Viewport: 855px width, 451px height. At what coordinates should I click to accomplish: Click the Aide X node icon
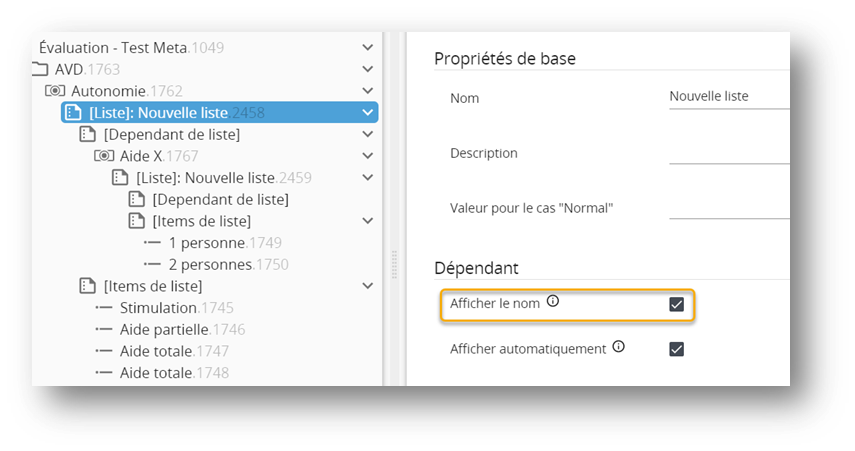coord(104,156)
